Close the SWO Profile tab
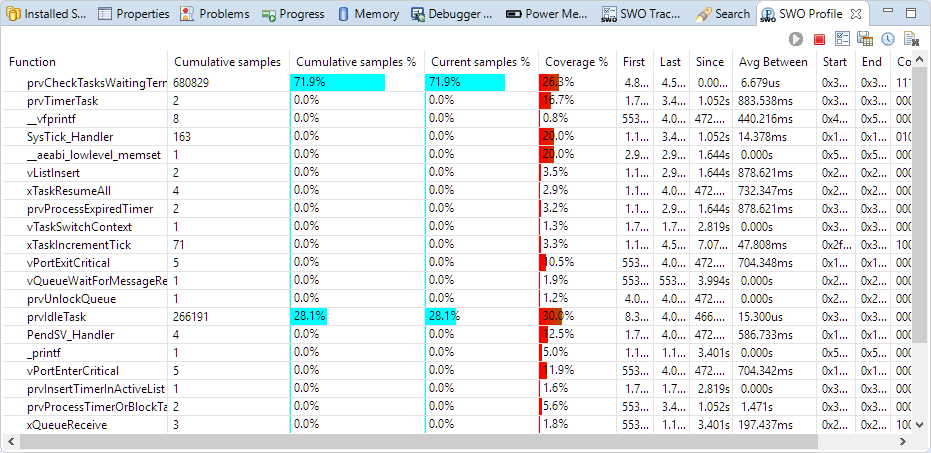 (856, 14)
